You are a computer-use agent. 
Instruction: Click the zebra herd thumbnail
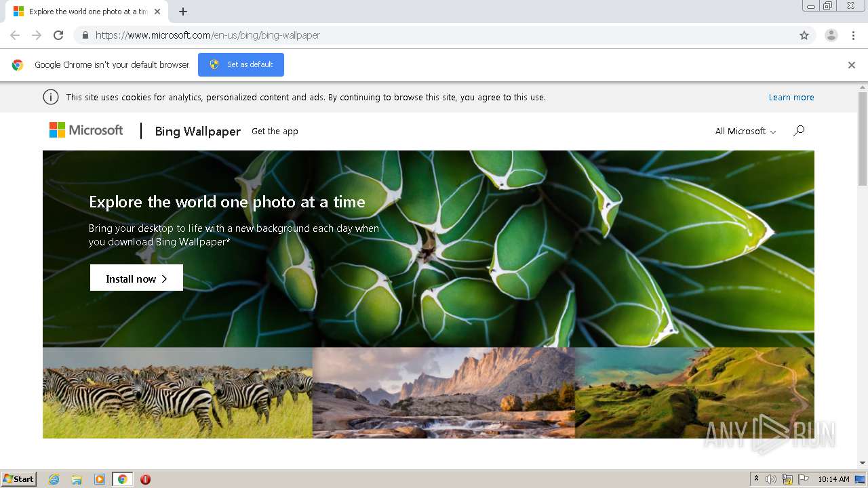click(178, 392)
